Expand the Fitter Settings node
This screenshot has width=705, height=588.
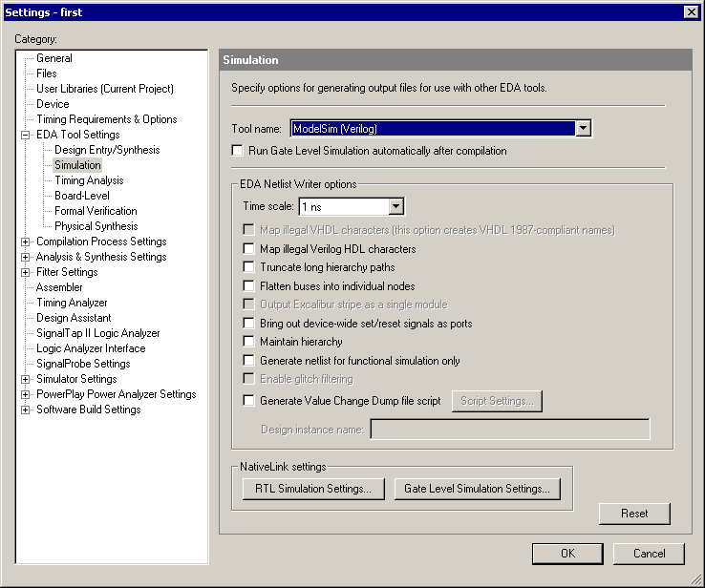pyautogui.click(x=26, y=272)
